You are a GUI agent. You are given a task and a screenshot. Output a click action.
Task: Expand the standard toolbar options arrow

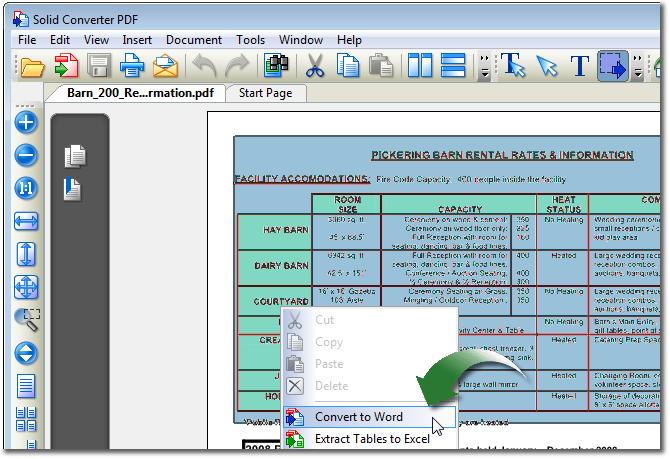[x=485, y=67]
